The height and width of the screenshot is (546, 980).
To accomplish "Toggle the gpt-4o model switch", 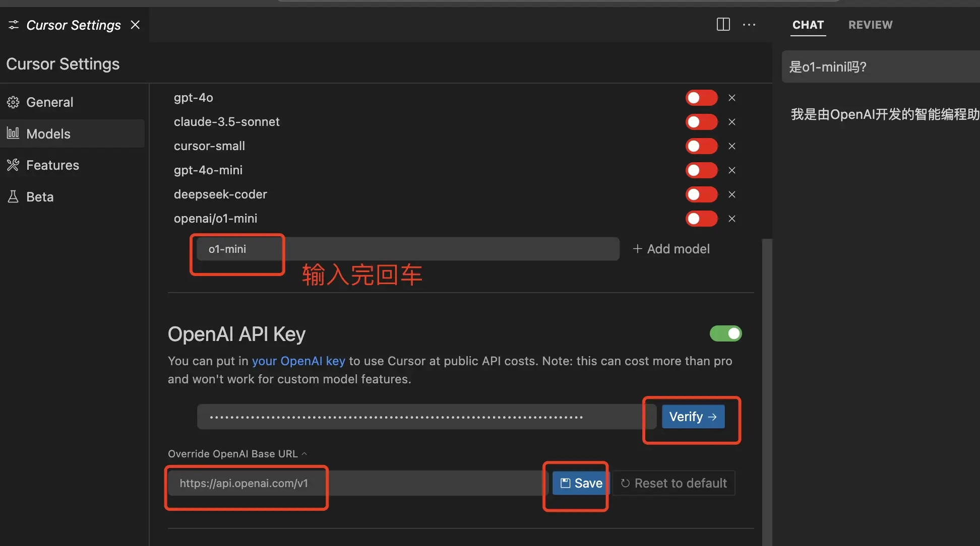I will pos(701,98).
